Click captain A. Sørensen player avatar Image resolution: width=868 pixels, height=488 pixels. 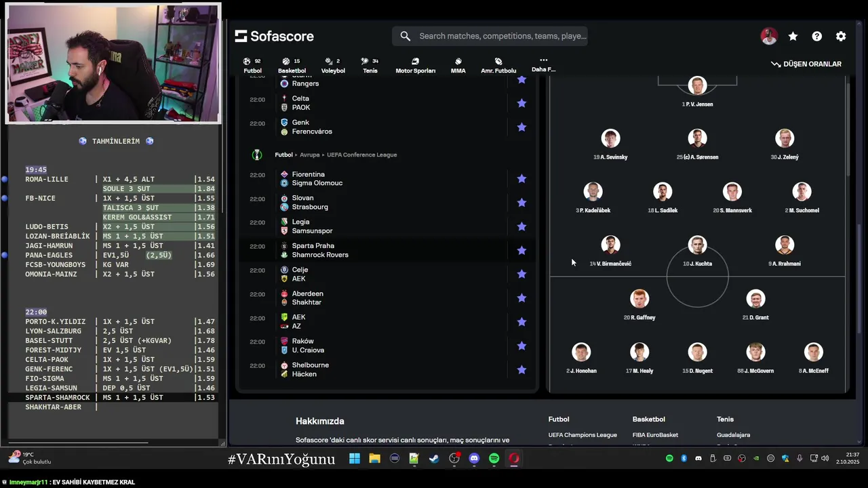click(697, 138)
